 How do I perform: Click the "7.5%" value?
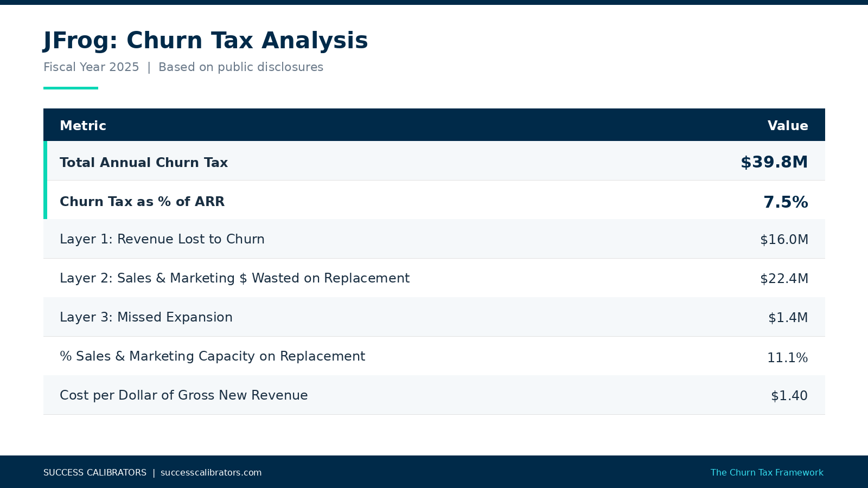pyautogui.click(x=786, y=201)
